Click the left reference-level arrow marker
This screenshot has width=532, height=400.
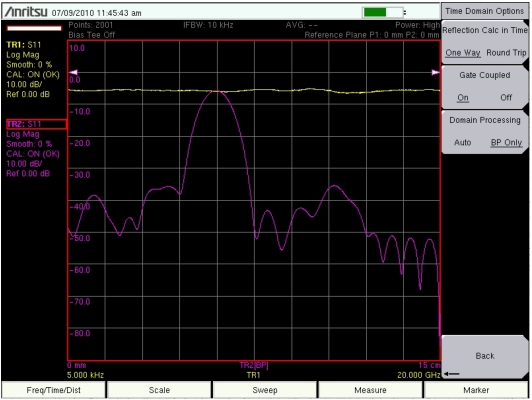click(x=73, y=72)
